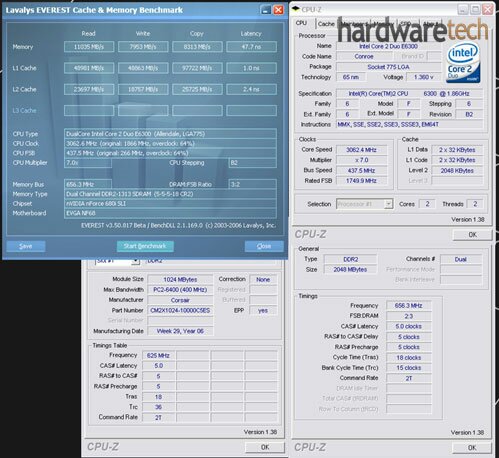Click the CPU FSB field showing 437.5 MHz
Screen dimensions: 499x458
(170, 153)
